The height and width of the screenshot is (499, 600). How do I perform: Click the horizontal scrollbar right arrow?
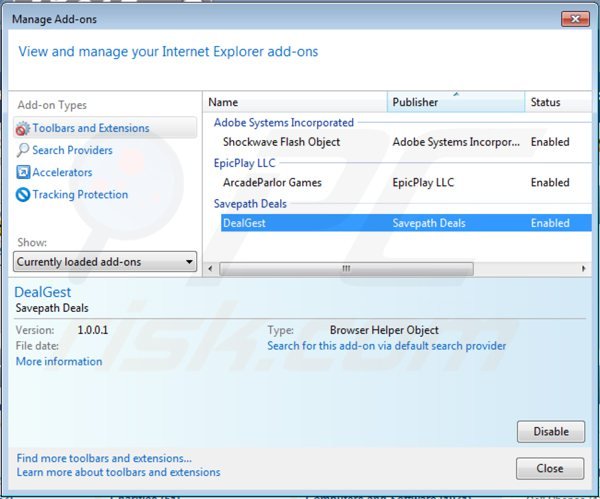click(584, 269)
